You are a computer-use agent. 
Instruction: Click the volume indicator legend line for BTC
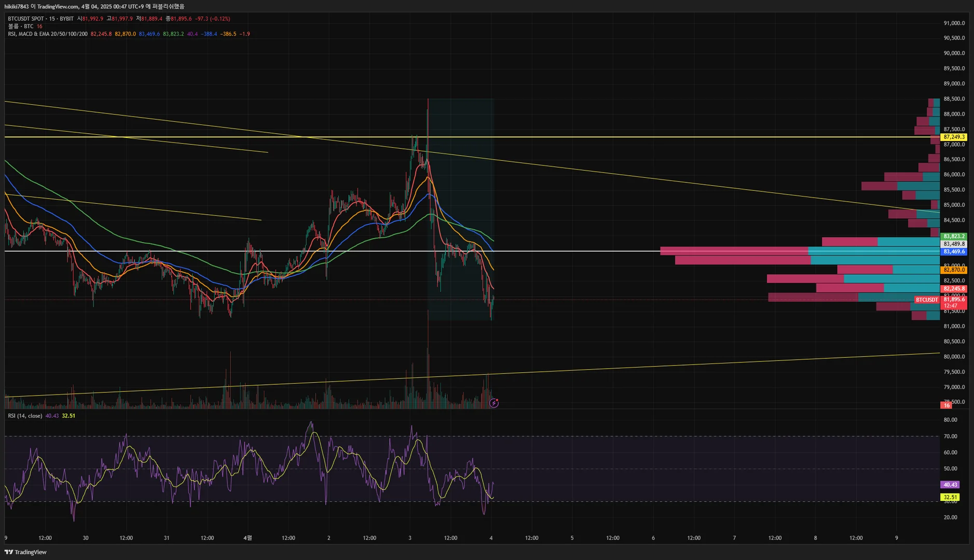click(25, 26)
